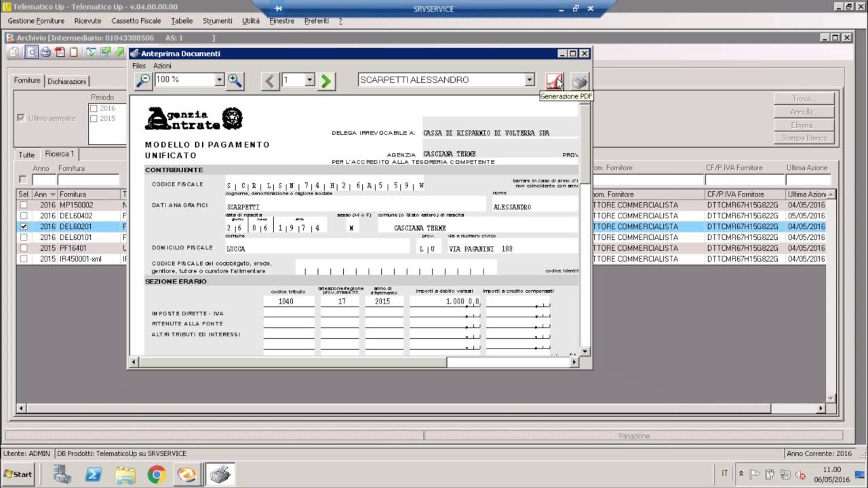Toggle the Ultimo semestre checkbox
The image size is (868, 488).
click(21, 118)
